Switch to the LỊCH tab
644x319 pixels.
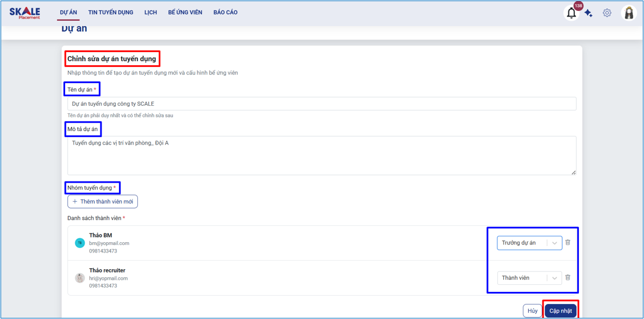(151, 13)
